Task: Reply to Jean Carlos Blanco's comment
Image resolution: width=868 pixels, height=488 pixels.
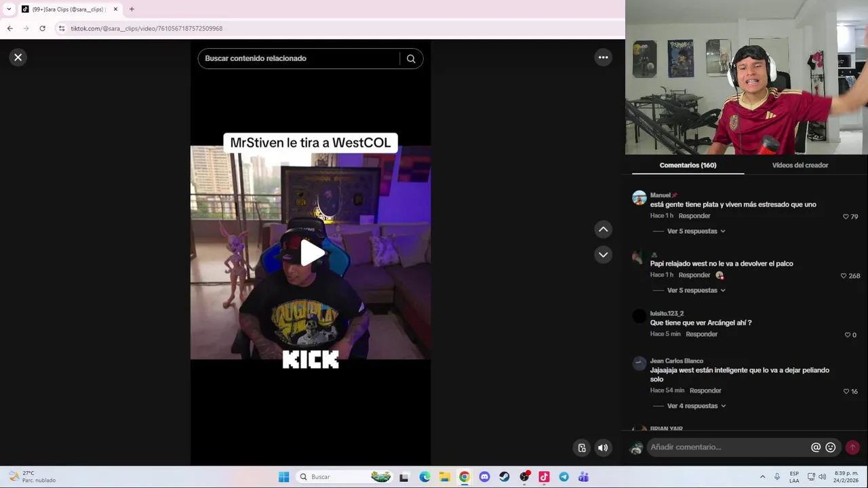Action: tap(705, 390)
